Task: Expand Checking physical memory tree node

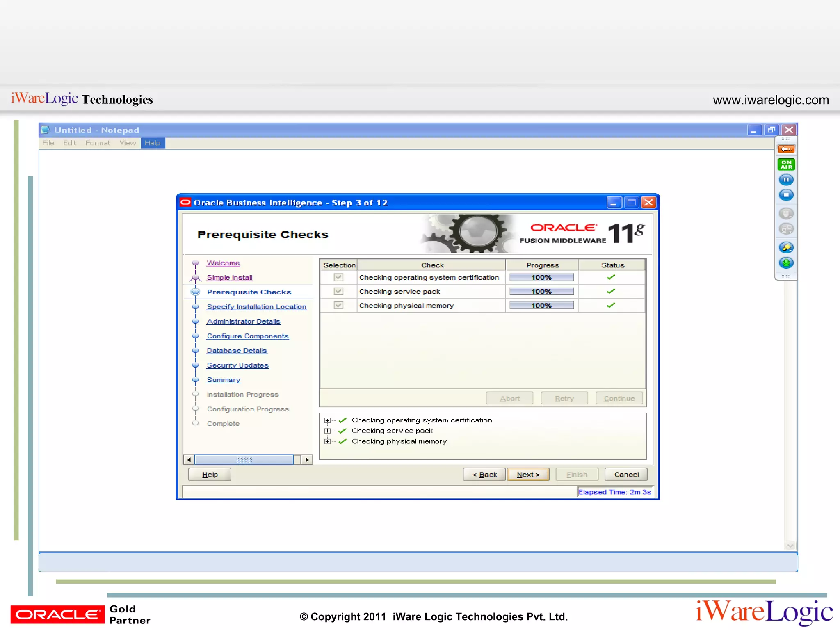Action: (x=327, y=441)
